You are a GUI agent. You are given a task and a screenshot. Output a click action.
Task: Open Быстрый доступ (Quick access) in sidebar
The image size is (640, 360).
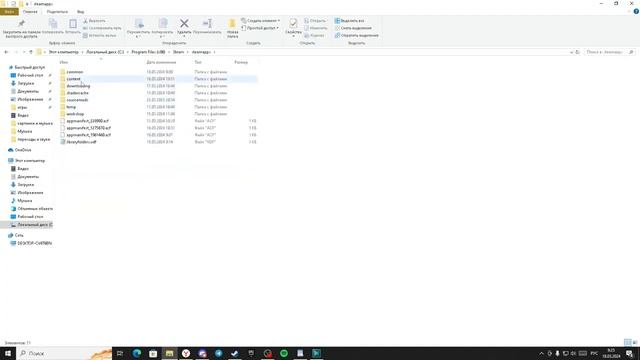coord(29,67)
